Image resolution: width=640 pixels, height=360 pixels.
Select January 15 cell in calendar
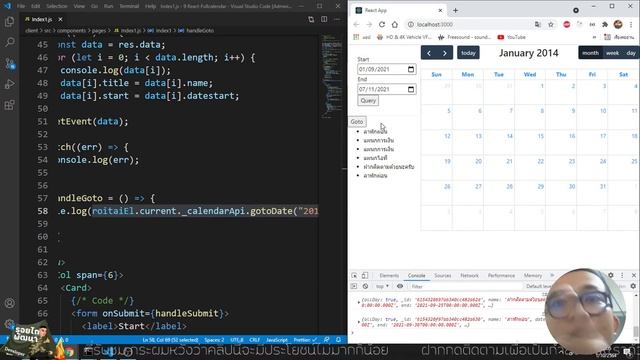[529, 142]
